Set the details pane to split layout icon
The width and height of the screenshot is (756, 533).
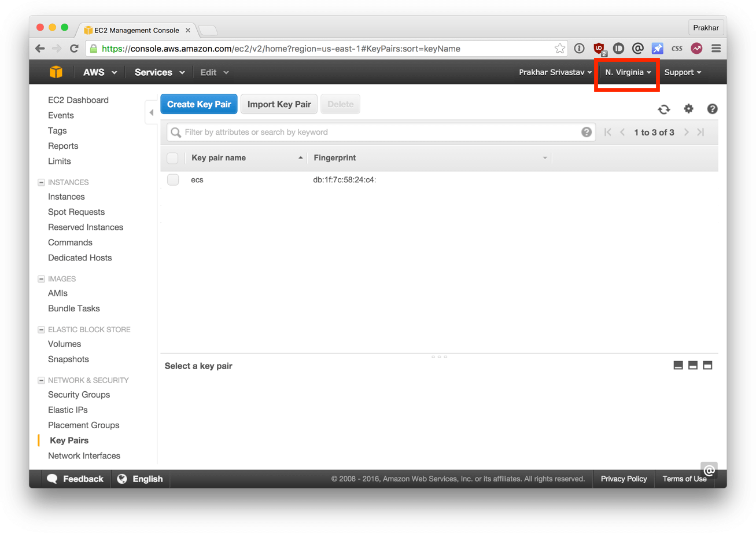click(x=693, y=365)
